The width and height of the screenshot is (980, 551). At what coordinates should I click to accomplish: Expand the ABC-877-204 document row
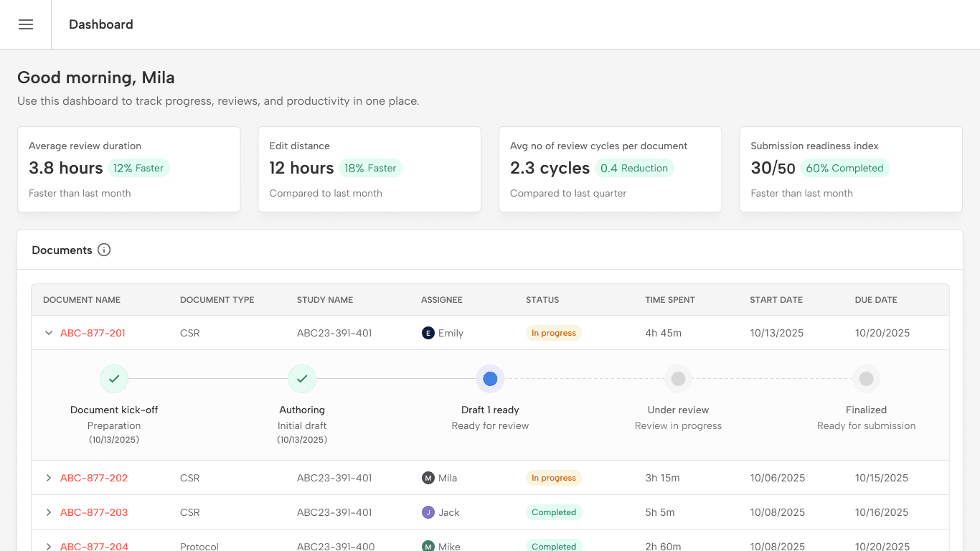pos(48,546)
